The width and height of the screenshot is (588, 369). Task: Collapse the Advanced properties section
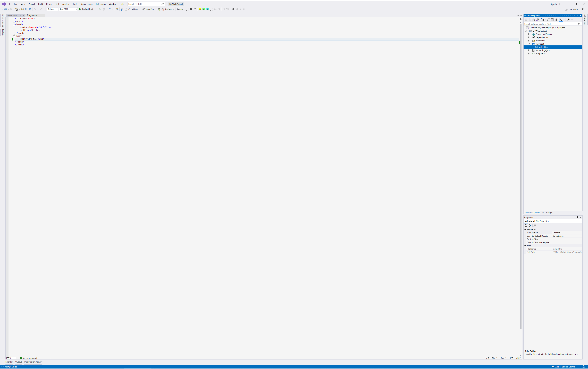point(525,229)
